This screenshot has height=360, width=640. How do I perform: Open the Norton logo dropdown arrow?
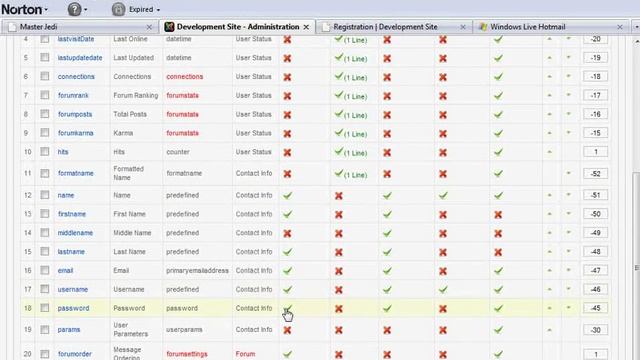point(46,10)
